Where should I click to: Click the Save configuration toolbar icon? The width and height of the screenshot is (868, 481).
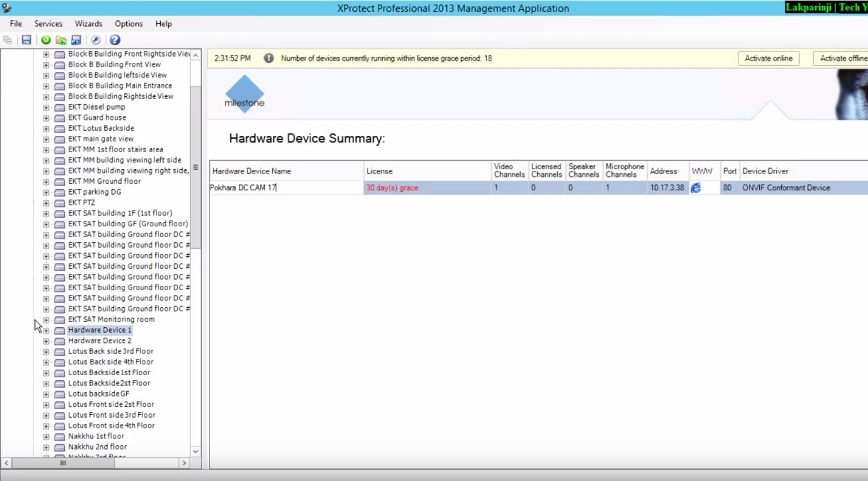click(x=27, y=40)
